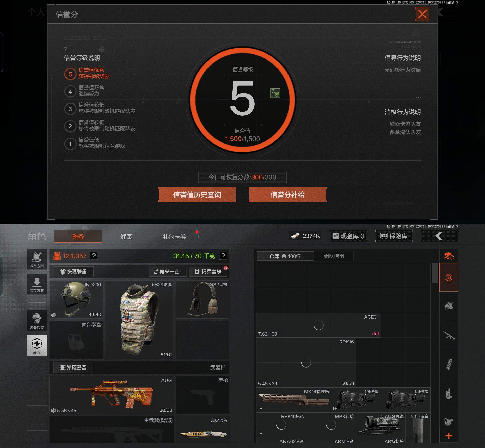This screenshot has height=448, width=485.
Task: Expand the 消极行为说明 ellipsis
Action: (x=418, y=142)
